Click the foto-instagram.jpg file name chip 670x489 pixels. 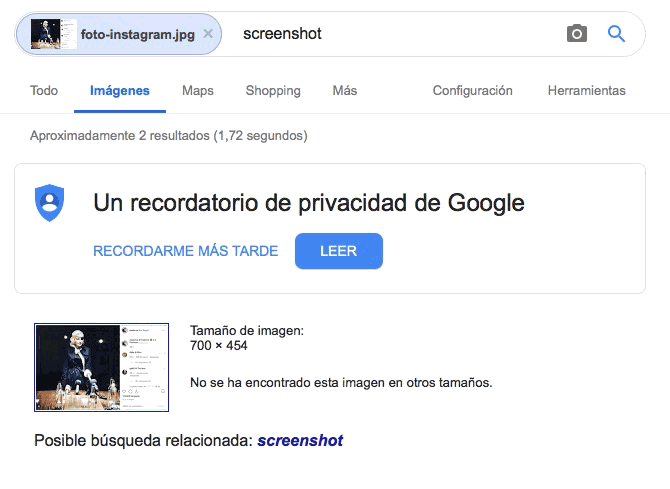(138, 34)
